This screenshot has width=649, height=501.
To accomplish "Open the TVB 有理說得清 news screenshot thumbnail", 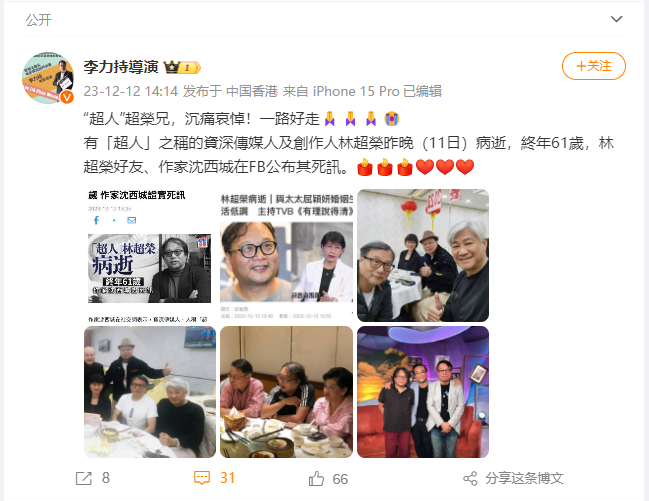I will (286, 255).
